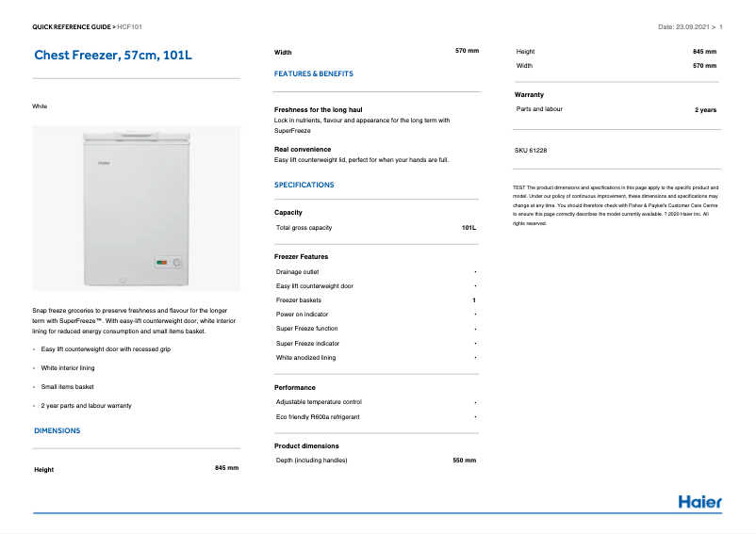Viewport: 756px width, 534px height.
Task: Click the 'SPECIFICATIONS' heading
Action: pyautogui.click(x=304, y=185)
